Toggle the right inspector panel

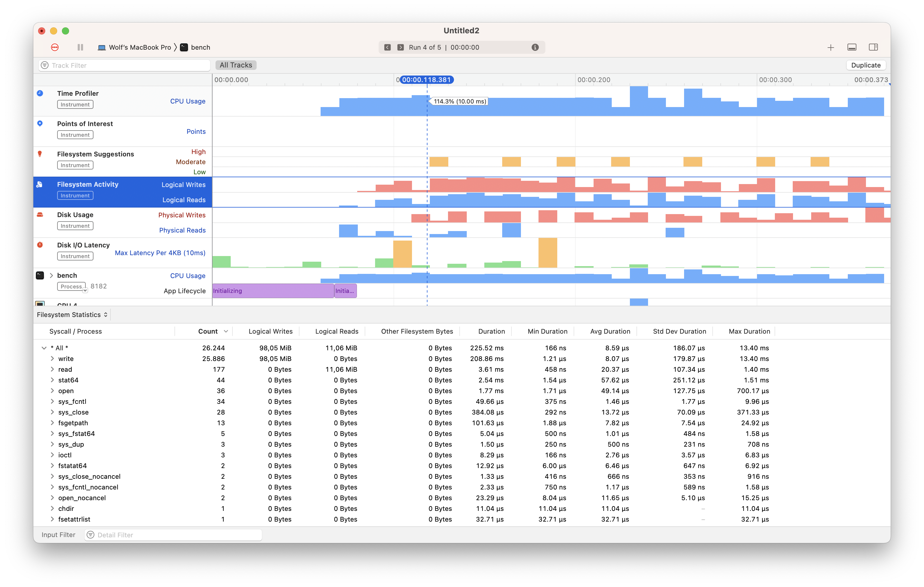click(x=874, y=47)
